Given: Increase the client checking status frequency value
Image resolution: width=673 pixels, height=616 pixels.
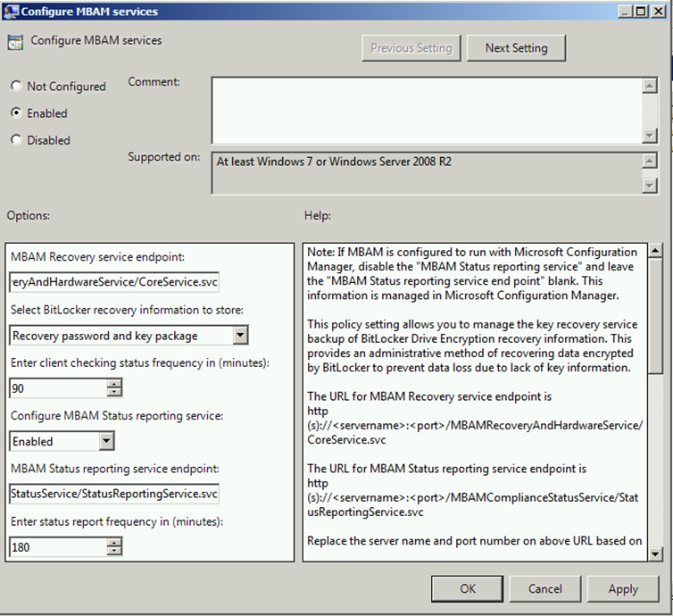Looking at the screenshot, I should tap(114, 383).
